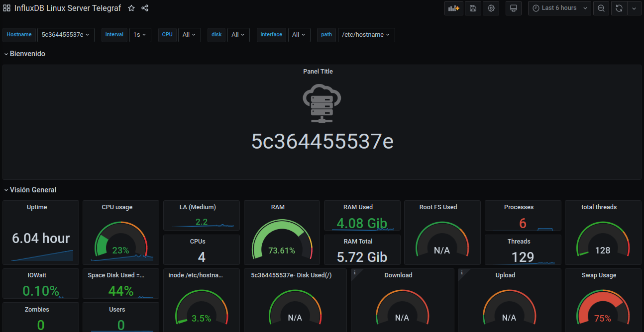
Task: Open the Processes panel title
Action: pos(519,207)
